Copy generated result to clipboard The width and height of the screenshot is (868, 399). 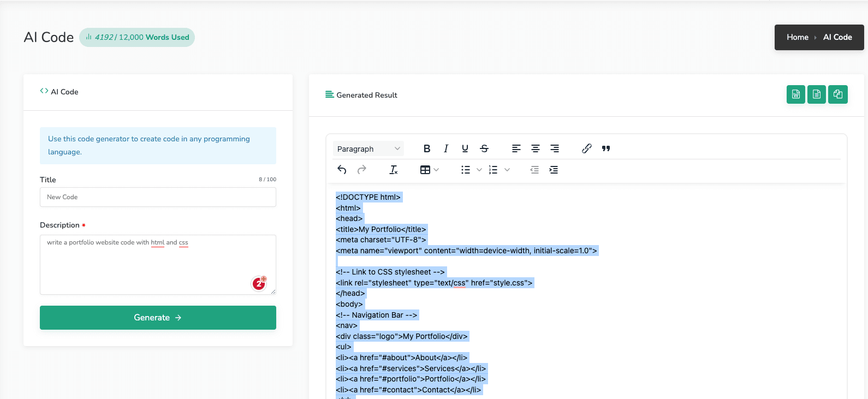[838, 94]
